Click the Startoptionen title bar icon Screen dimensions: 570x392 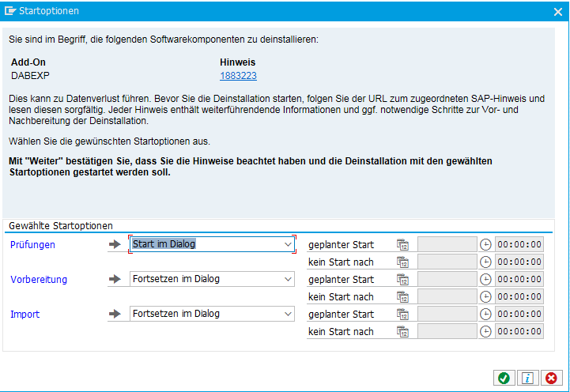pos(11,11)
